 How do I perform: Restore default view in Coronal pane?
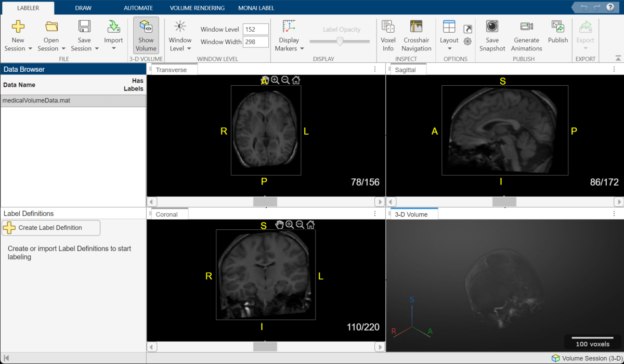(x=310, y=225)
